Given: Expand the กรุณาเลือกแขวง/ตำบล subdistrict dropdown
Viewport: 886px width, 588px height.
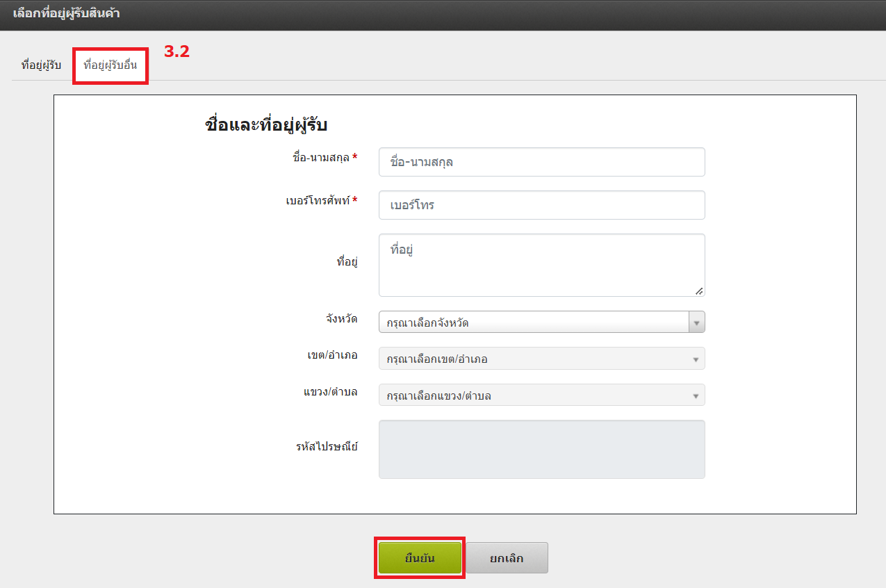Looking at the screenshot, I should tap(541, 395).
